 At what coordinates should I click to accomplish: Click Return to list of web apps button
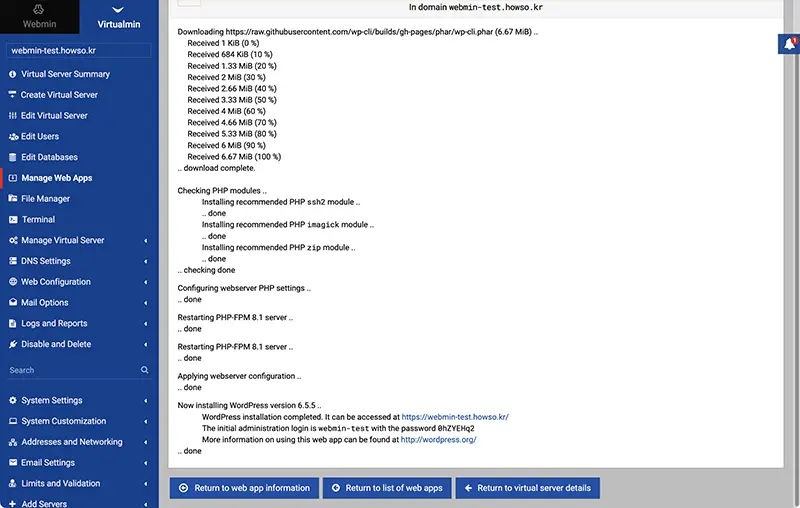387,488
